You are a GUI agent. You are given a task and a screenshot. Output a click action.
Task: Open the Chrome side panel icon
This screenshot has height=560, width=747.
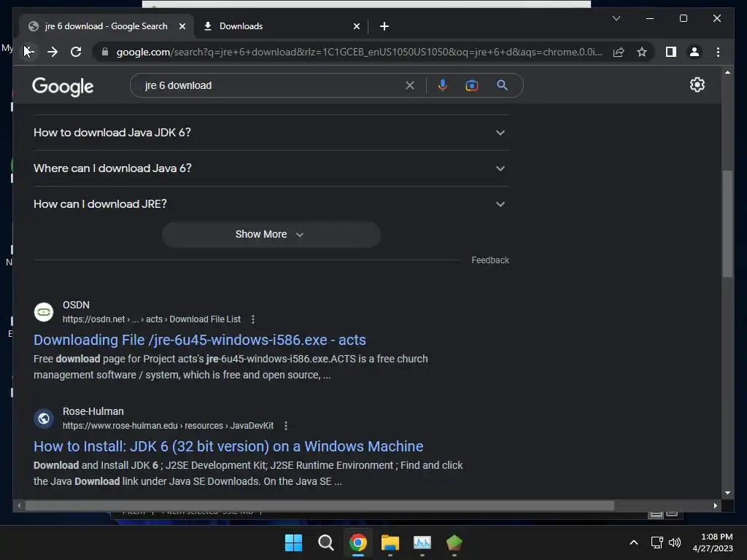[x=671, y=52]
